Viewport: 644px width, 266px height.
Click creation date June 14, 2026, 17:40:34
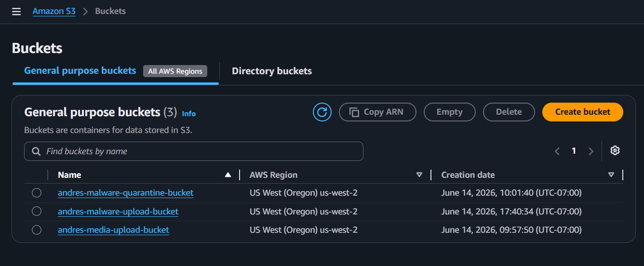511,211
